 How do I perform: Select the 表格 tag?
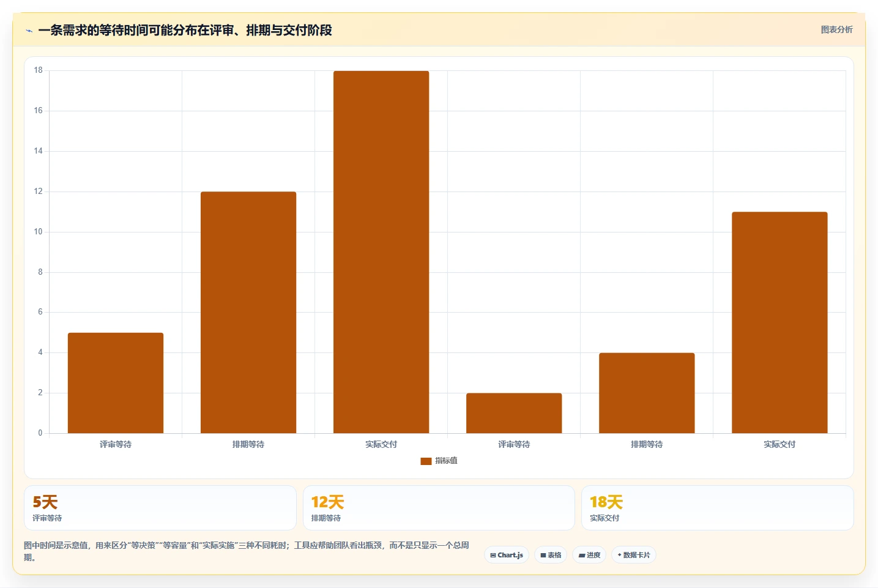click(551, 555)
